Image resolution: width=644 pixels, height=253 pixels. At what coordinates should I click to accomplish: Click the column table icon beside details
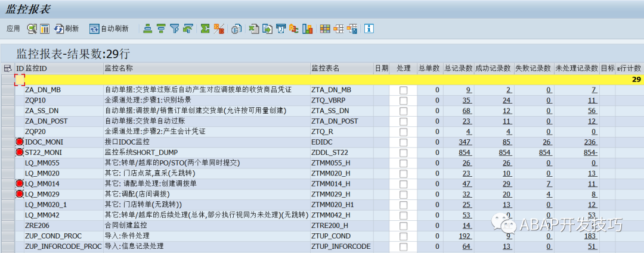[x=44, y=29]
